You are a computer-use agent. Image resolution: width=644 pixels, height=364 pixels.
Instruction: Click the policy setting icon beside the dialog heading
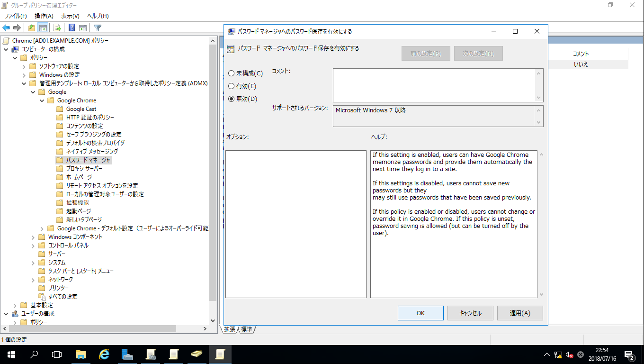pos(231,48)
